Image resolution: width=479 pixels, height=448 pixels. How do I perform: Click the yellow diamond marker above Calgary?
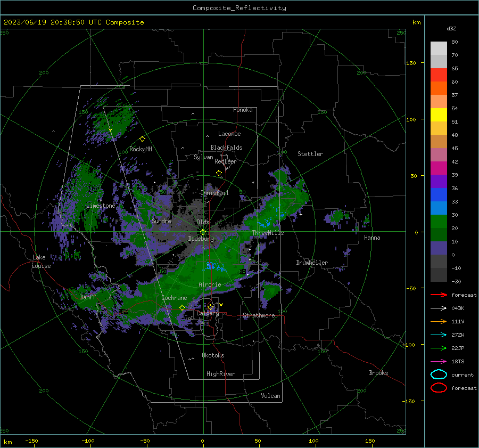point(210,307)
